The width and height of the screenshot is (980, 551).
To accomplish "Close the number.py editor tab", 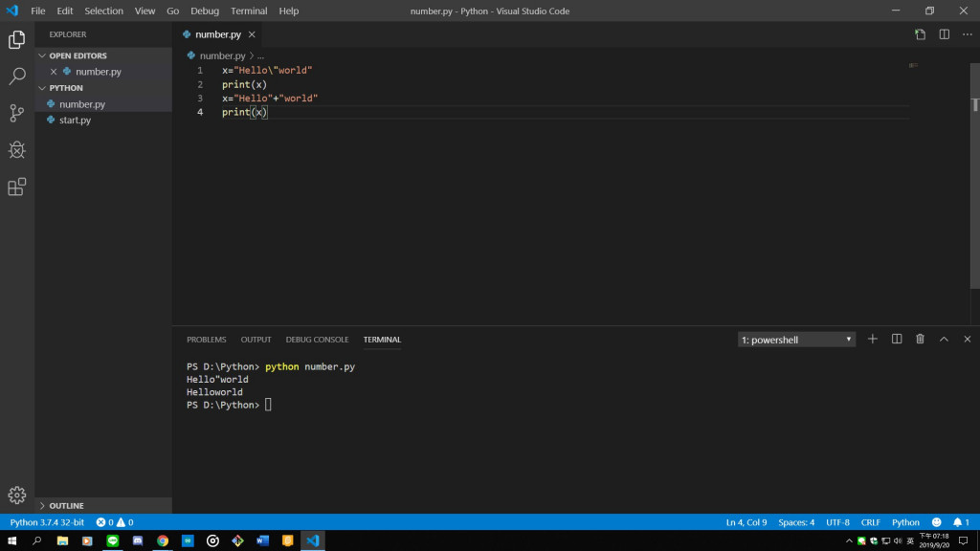I will [x=252, y=34].
